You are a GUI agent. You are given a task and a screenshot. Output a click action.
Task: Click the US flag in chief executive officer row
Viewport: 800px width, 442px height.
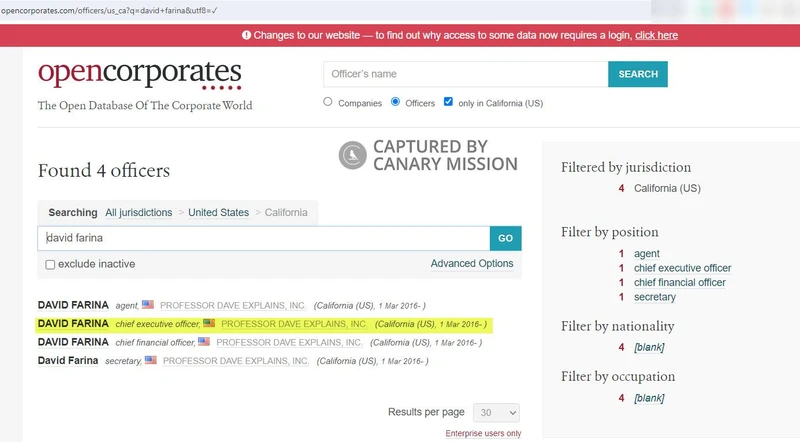click(209, 324)
